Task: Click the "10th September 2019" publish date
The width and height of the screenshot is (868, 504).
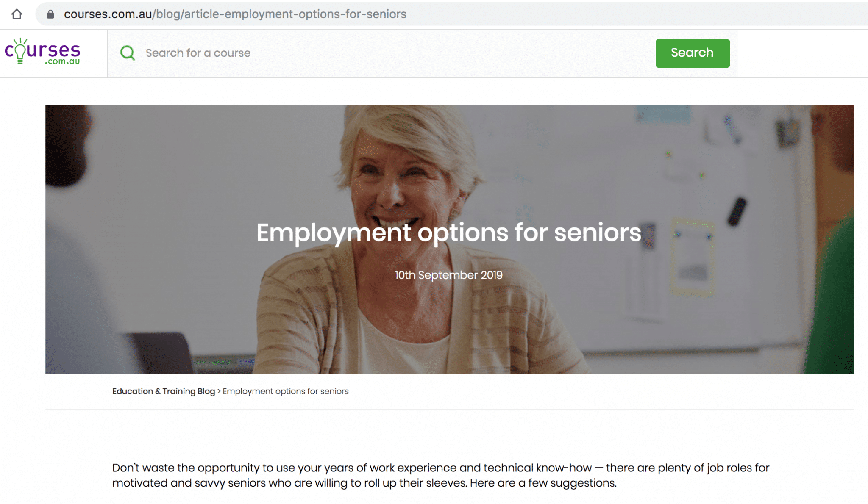Action: (x=448, y=275)
